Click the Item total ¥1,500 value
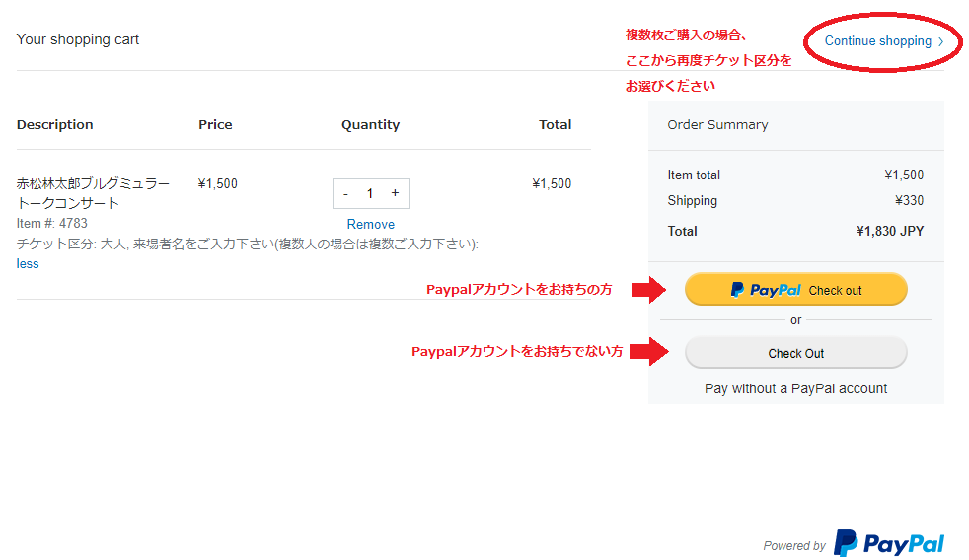The width and height of the screenshot is (969, 560). [904, 175]
